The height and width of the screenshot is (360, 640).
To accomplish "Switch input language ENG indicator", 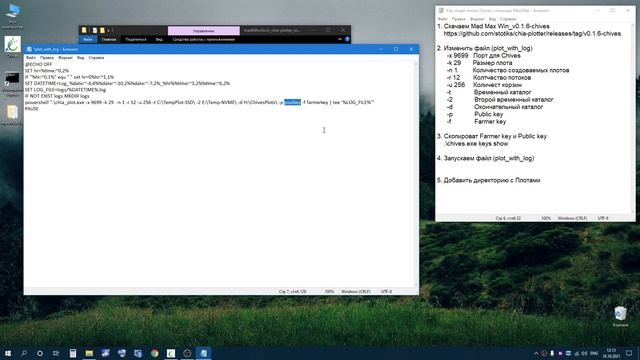I will pos(594,353).
